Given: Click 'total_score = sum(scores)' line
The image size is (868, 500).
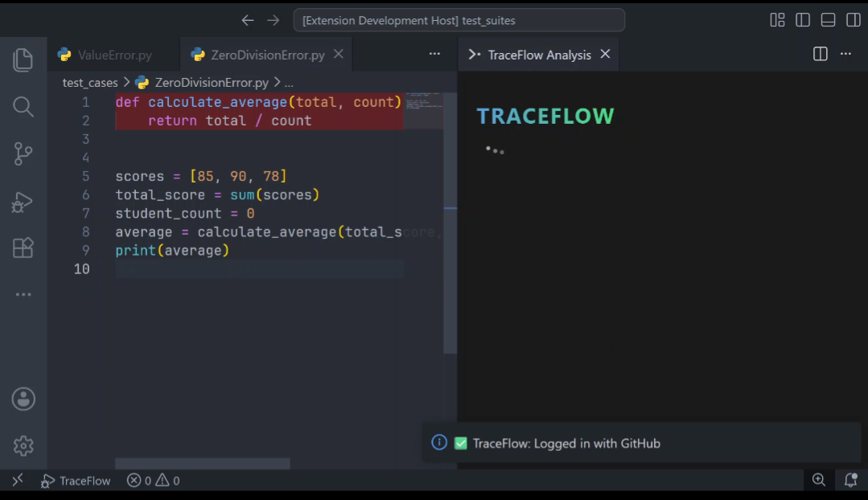Looking at the screenshot, I should tap(217, 195).
